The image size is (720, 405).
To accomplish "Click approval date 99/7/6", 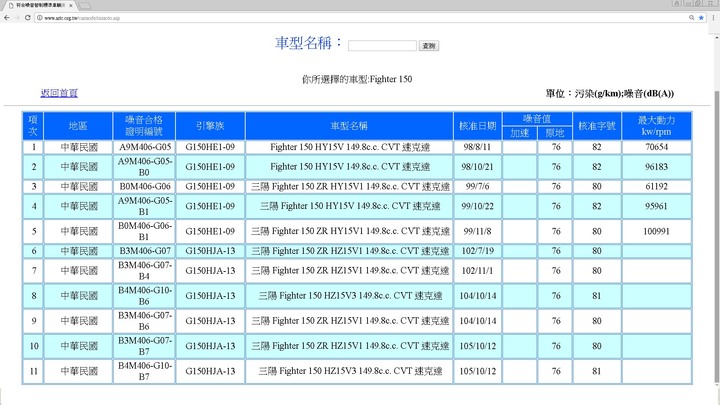I will pyautogui.click(x=478, y=186).
